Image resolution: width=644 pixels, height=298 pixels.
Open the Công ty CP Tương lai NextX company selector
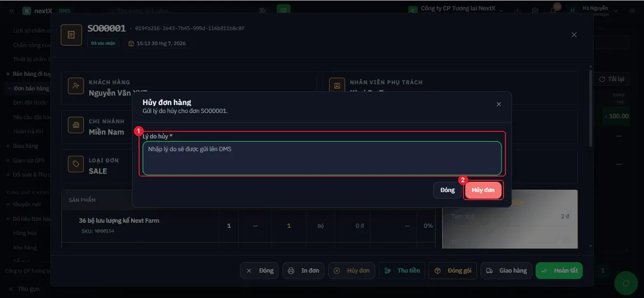tap(455, 9)
